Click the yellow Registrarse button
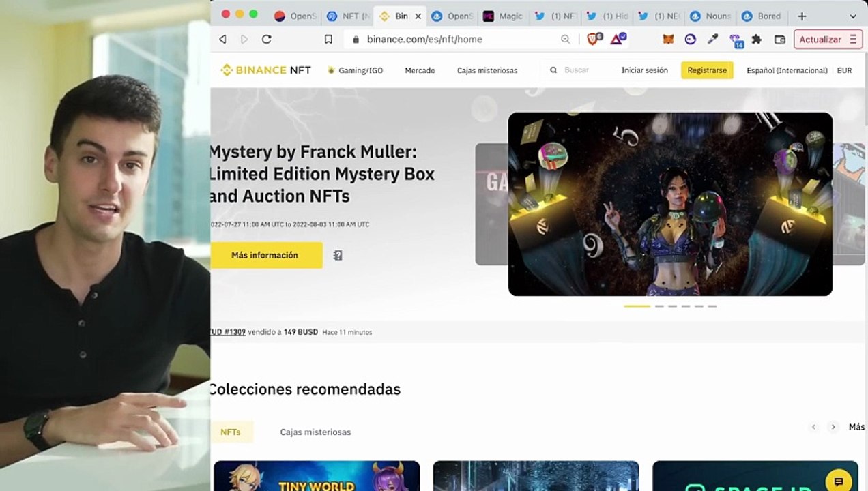The image size is (868, 491). 707,70
